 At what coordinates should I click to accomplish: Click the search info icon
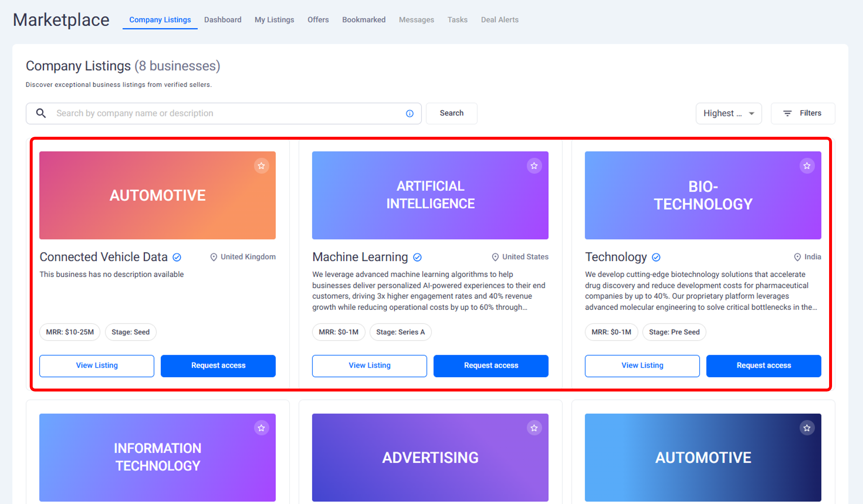410,113
